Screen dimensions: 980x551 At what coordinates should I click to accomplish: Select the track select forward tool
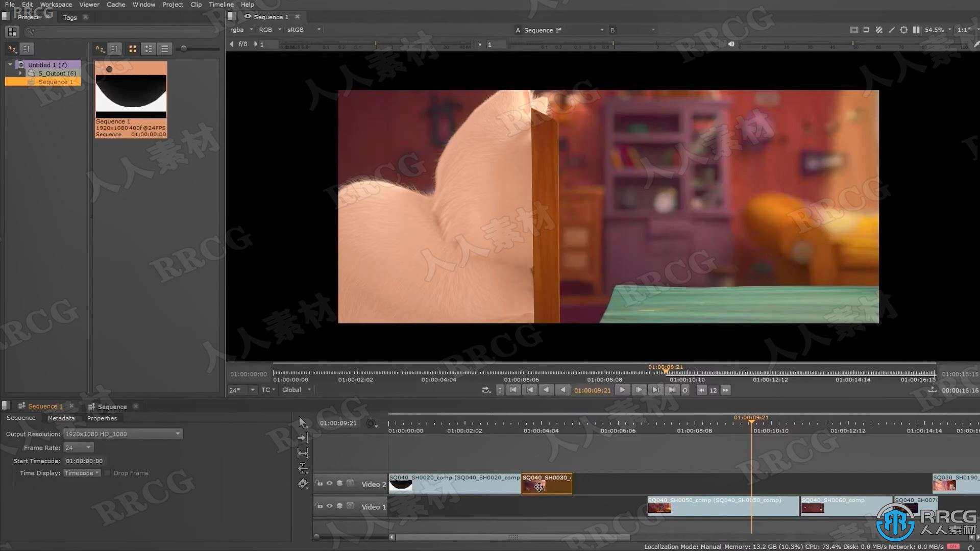click(303, 438)
